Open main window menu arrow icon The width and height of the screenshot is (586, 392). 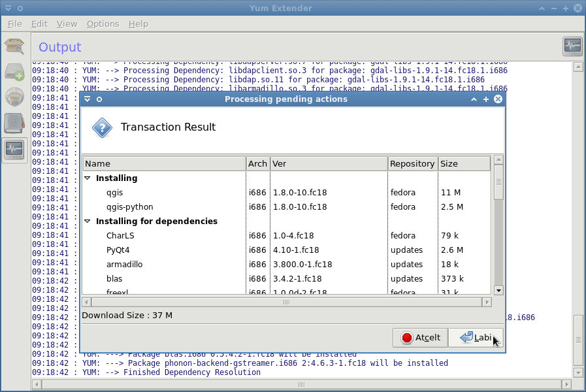click(x=8, y=8)
